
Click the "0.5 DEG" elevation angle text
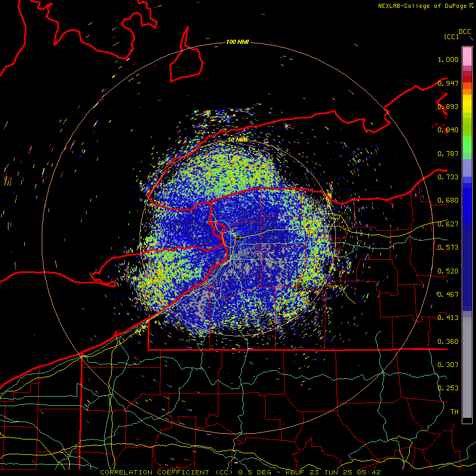click(254, 472)
